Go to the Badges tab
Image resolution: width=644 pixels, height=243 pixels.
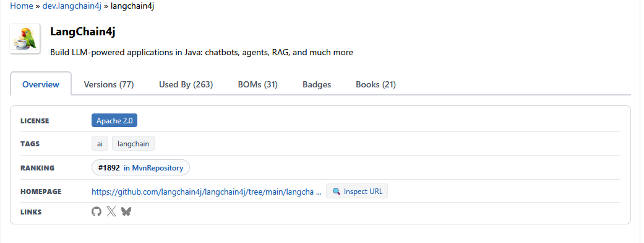click(317, 84)
